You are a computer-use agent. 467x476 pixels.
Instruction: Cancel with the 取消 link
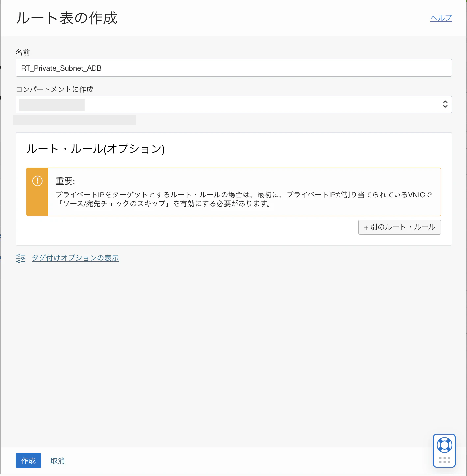58,461
